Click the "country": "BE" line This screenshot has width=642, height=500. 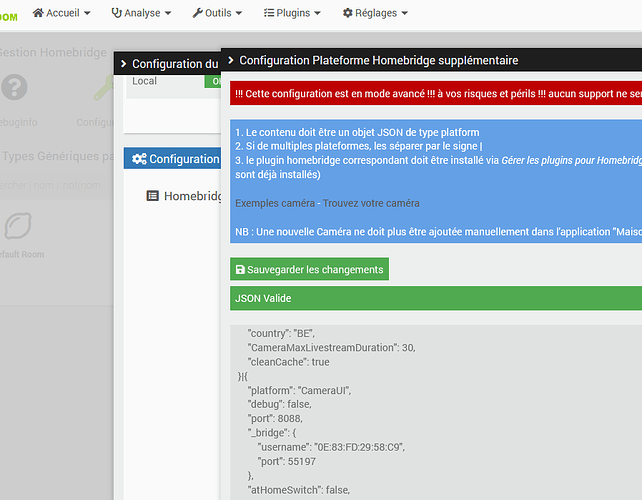[281, 333]
